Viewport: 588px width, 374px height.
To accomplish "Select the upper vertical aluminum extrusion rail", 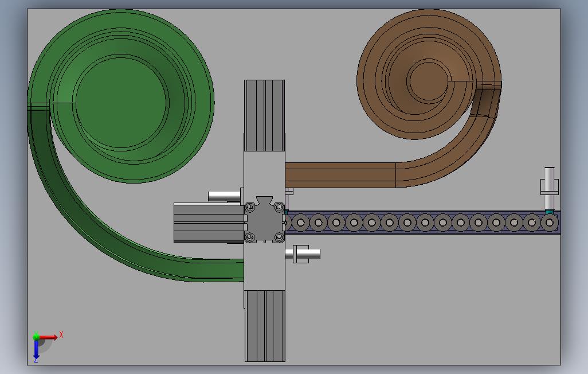I will pos(264,116).
